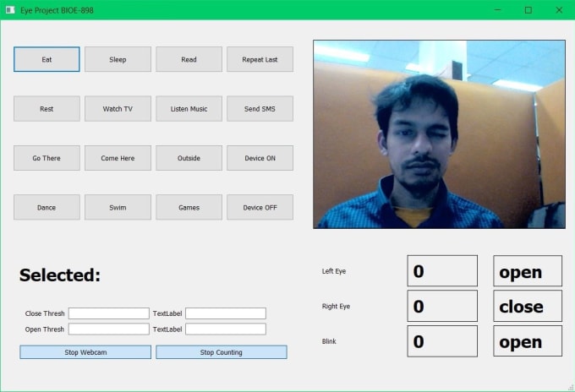Screen dimensions: 575x392
Task: Click the Right Eye label
Action: click(x=336, y=307)
